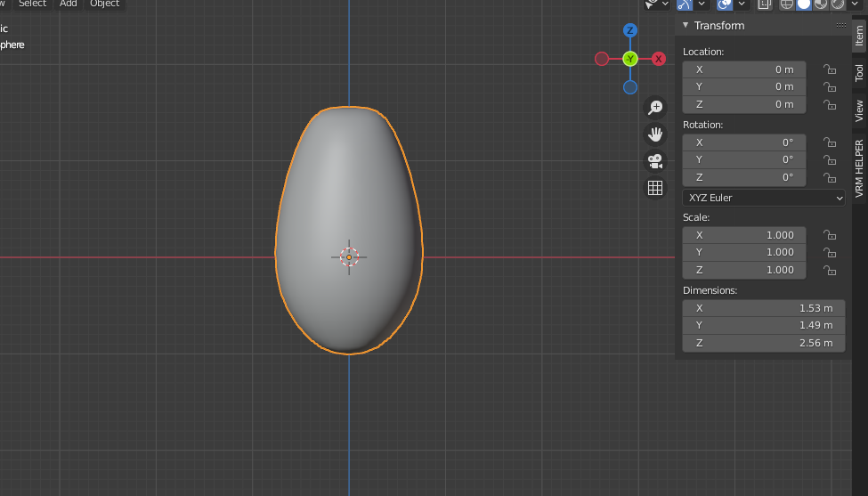
Task: Open the gizmo options dropdown arrow
Action: coord(702,4)
